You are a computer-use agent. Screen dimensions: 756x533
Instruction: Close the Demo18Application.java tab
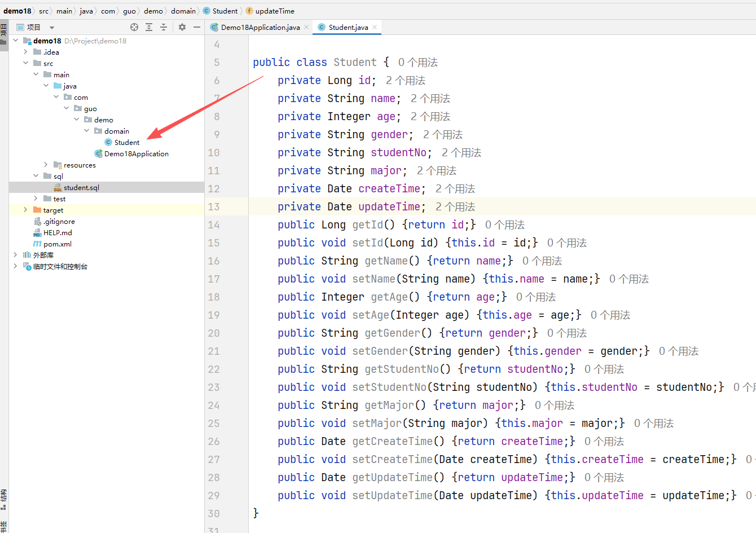306,27
